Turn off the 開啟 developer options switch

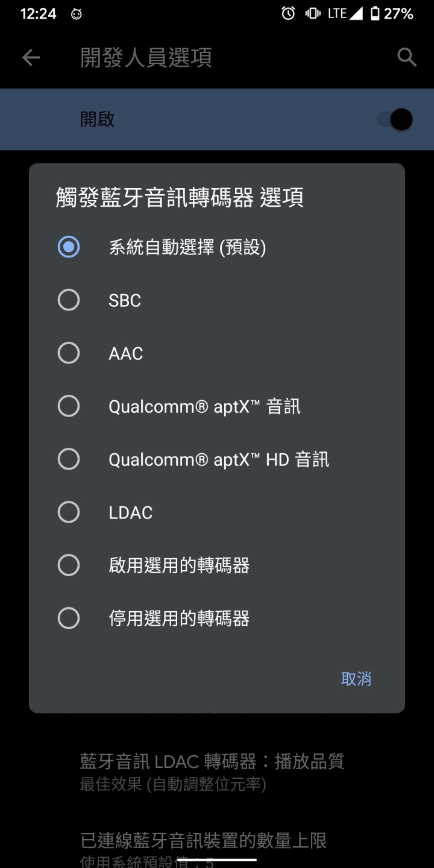(x=395, y=119)
